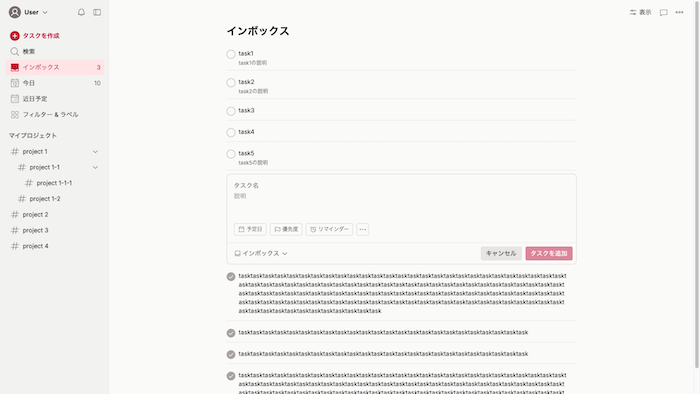Open 近日予定 view
This screenshot has width=700, height=394.
pyautogui.click(x=55, y=99)
